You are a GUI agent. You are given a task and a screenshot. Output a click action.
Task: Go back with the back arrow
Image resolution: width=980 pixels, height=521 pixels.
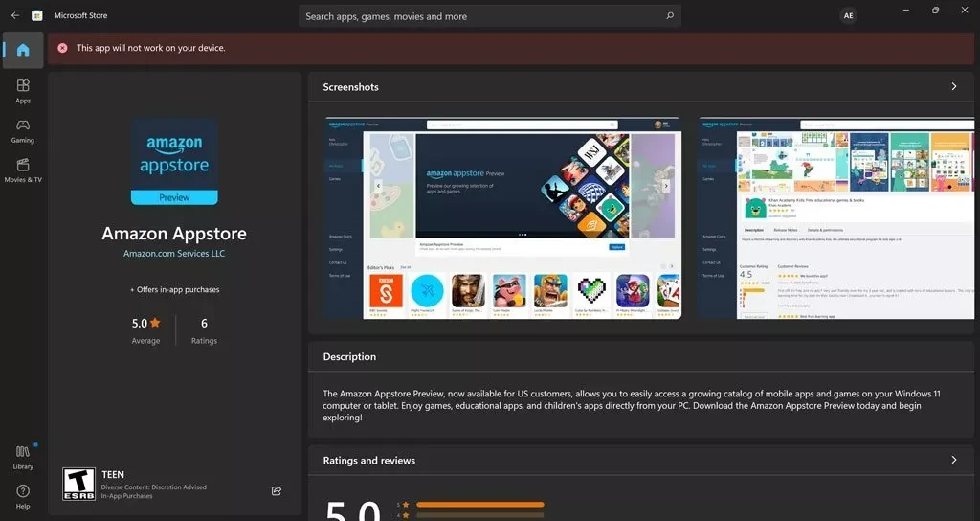pyautogui.click(x=15, y=15)
